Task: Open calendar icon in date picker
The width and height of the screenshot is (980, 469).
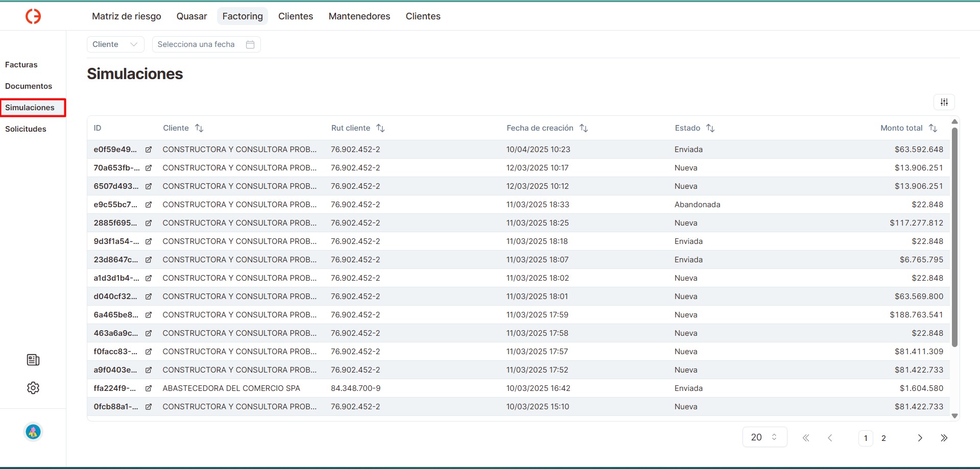Action: [250, 44]
